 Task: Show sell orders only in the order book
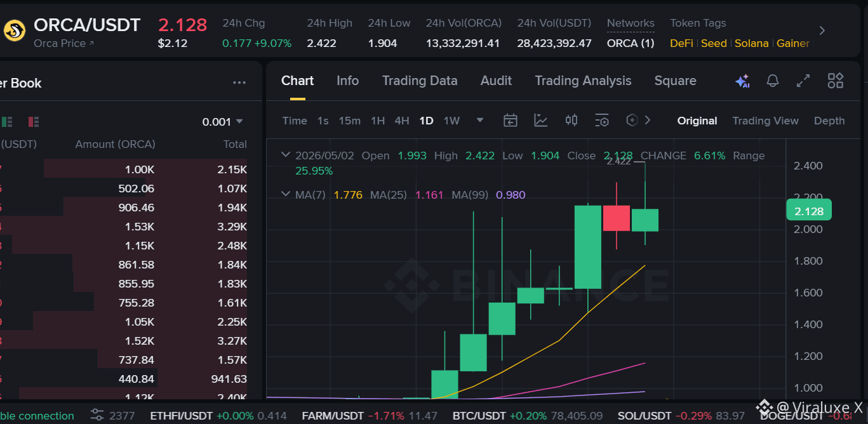point(34,121)
